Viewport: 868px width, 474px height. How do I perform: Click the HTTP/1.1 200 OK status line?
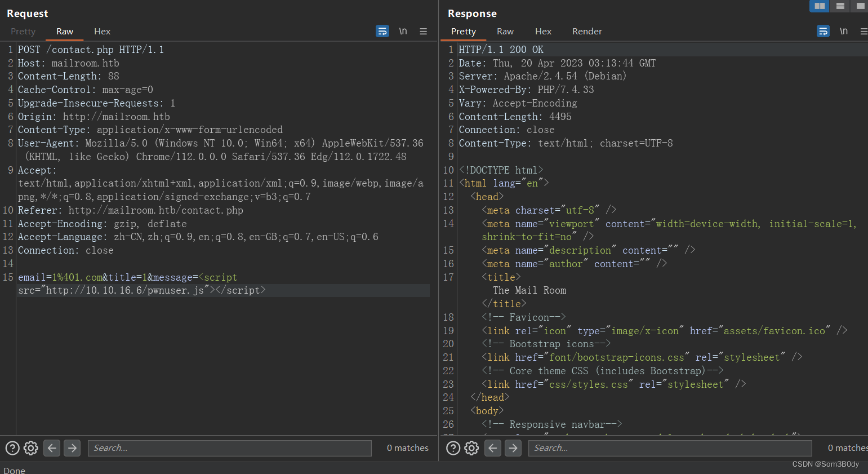tap(501, 50)
